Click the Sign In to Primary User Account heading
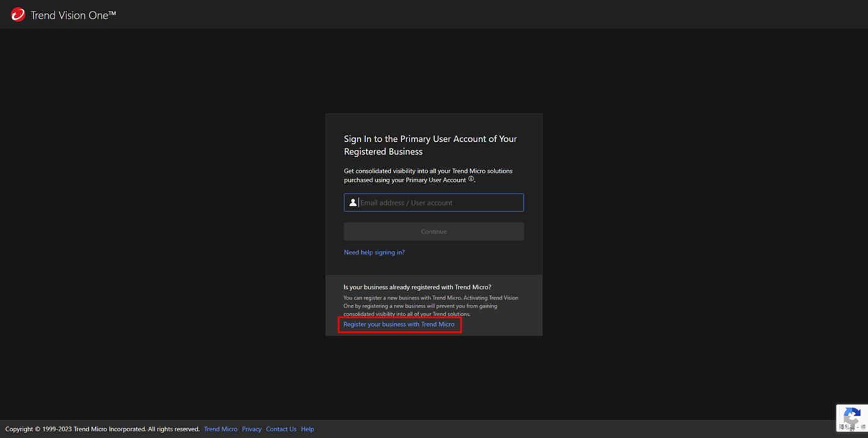The image size is (868, 438). coord(430,145)
